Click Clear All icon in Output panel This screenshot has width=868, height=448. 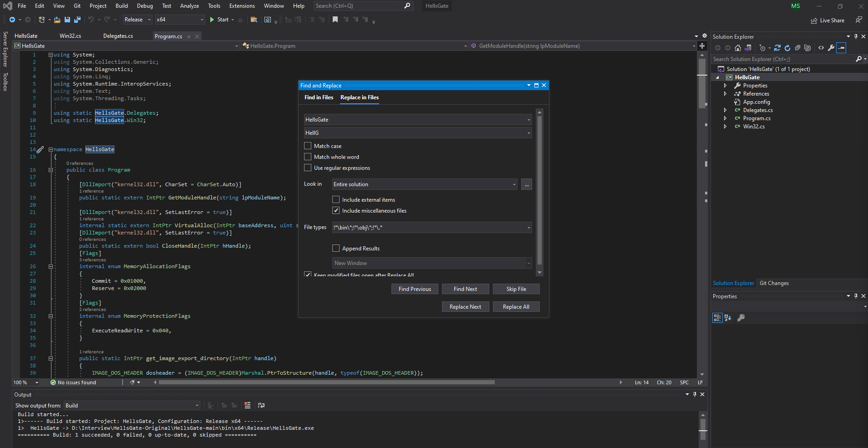pos(247,405)
